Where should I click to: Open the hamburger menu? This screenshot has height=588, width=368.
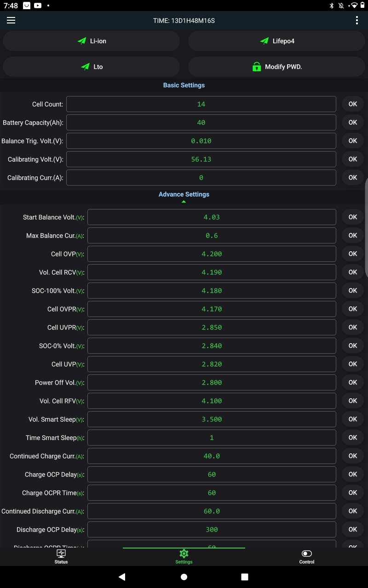[x=11, y=20]
